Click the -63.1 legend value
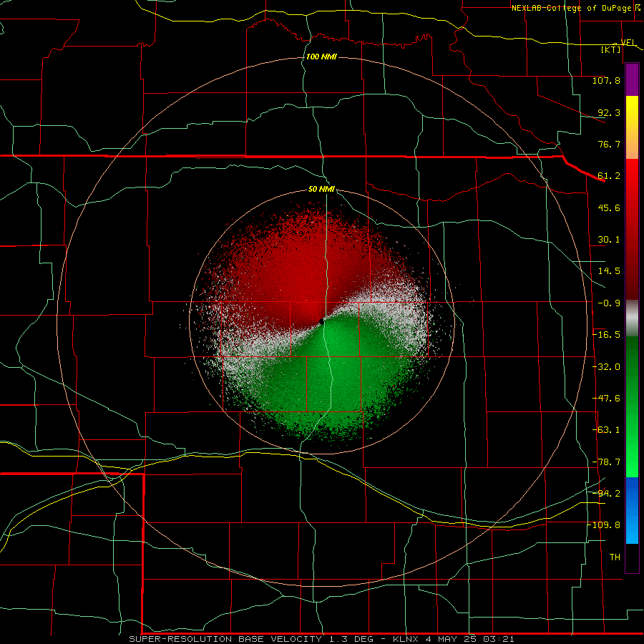Screen dimensions: 644x644 pos(606,430)
